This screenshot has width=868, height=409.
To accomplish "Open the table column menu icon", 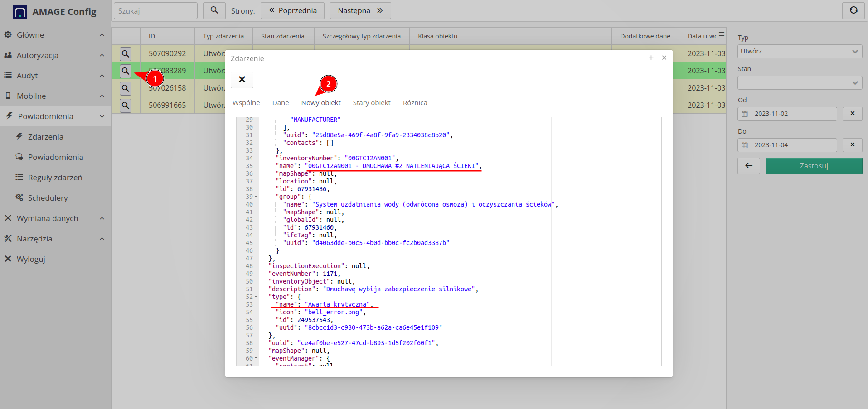I will [x=722, y=34].
